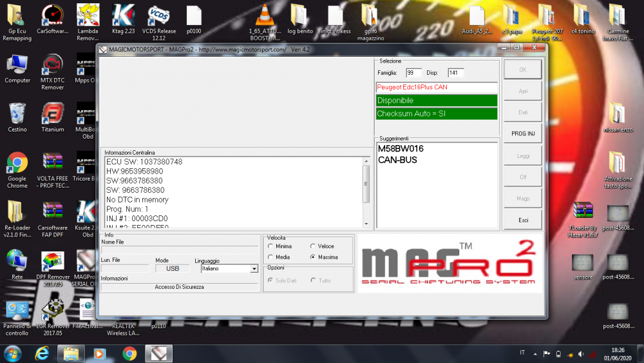Select Minima speed radio button

[x=270, y=246]
